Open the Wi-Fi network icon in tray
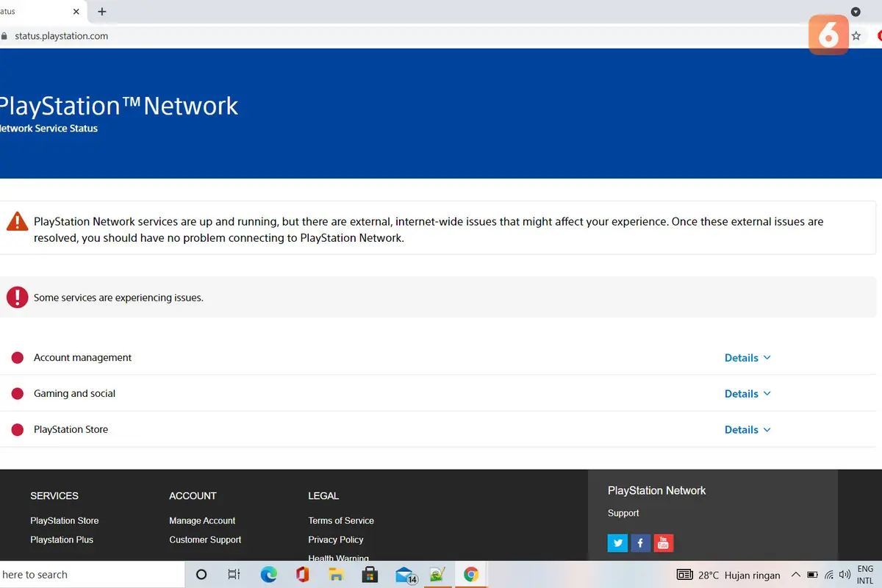Image resolution: width=882 pixels, height=588 pixels. (x=829, y=575)
